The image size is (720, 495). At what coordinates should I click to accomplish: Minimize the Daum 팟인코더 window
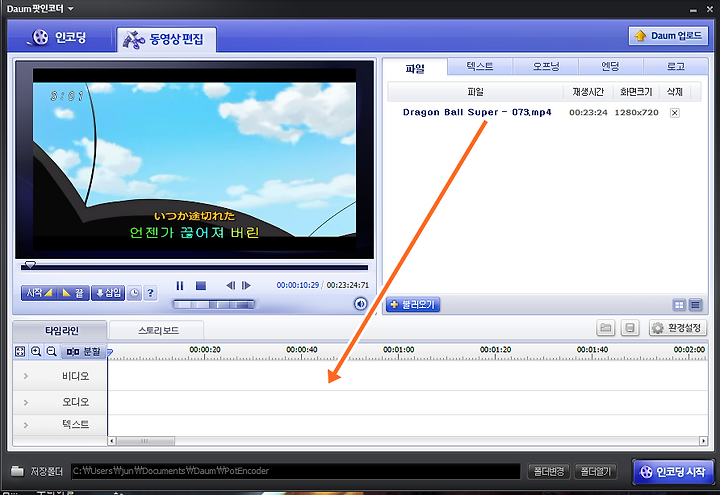coord(693,10)
